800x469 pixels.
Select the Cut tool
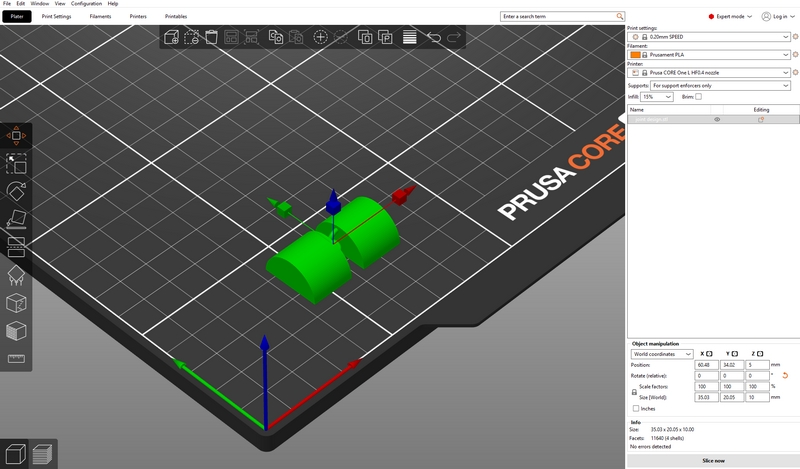(x=16, y=247)
